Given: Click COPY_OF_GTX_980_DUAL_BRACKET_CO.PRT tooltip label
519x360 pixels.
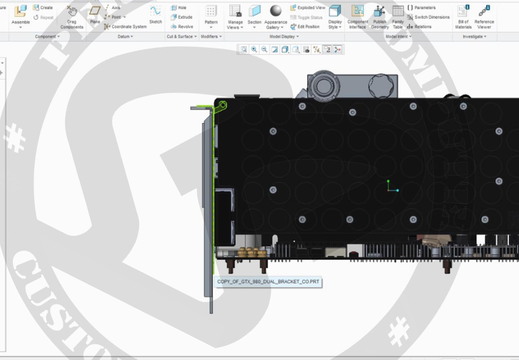Looking at the screenshot, I should click(x=268, y=282).
